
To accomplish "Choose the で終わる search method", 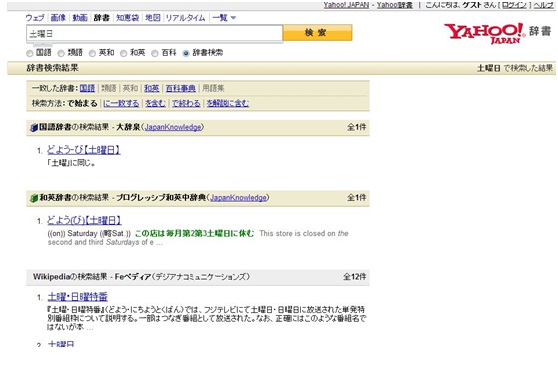I will tap(186, 103).
